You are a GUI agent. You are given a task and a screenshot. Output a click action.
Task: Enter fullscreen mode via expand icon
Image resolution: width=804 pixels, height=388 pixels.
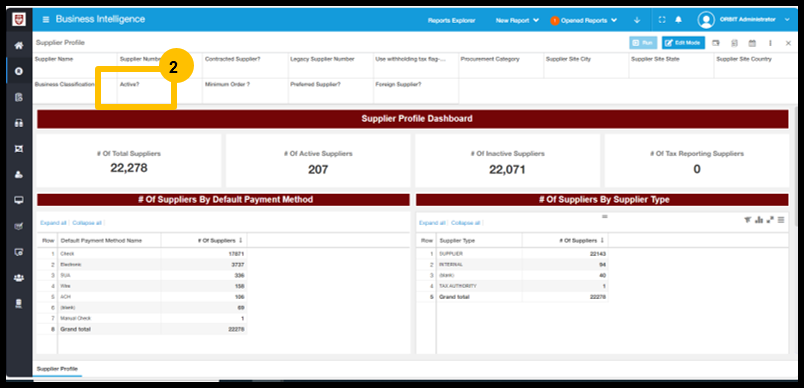[662, 20]
